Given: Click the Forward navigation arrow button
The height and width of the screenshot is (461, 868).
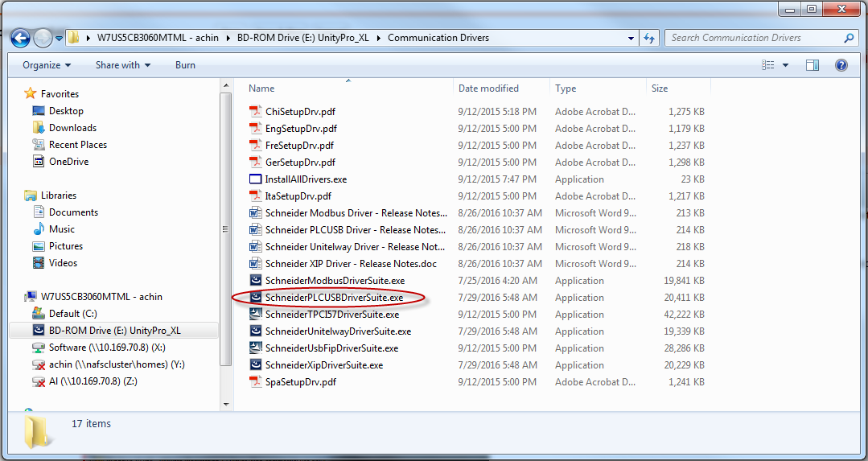Looking at the screenshot, I should 43,38.
